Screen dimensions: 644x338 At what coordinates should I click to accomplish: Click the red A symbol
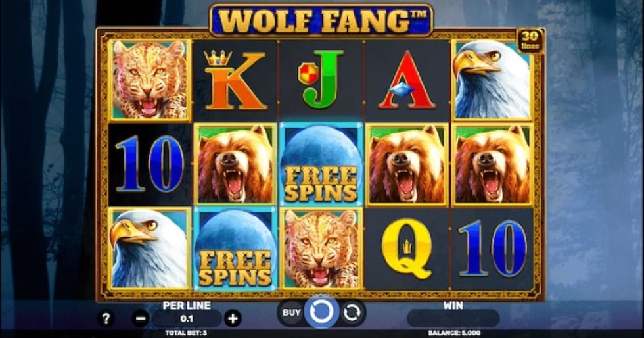click(x=407, y=80)
